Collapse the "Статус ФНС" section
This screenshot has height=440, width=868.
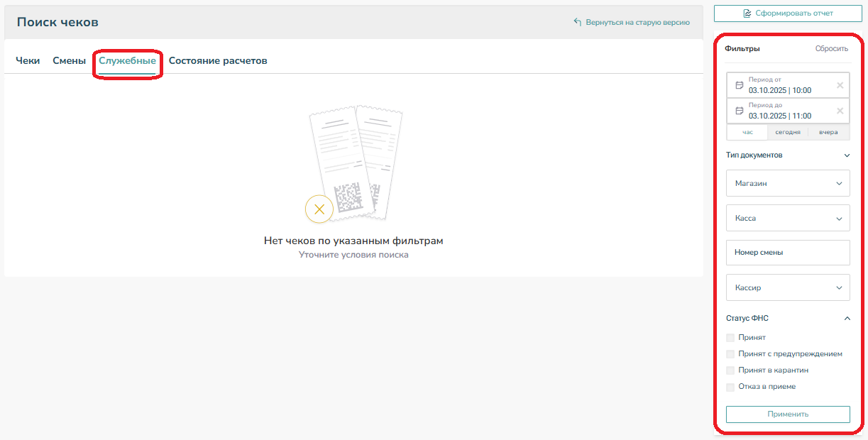[x=847, y=319]
